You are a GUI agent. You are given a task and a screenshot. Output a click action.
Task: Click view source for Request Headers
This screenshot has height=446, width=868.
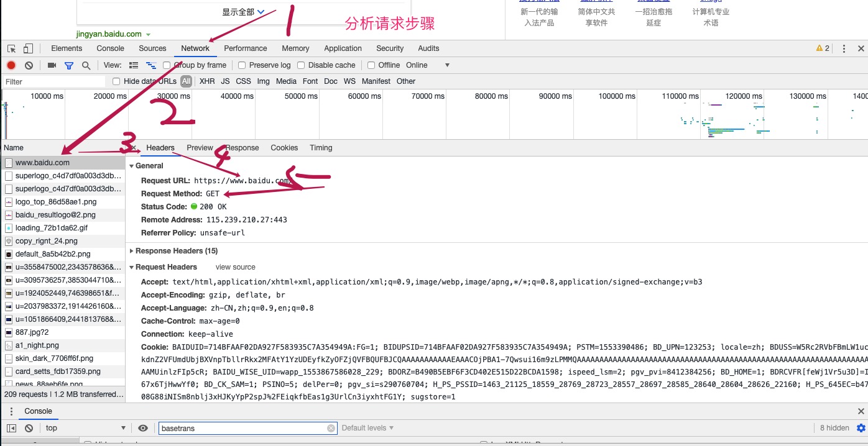point(236,267)
